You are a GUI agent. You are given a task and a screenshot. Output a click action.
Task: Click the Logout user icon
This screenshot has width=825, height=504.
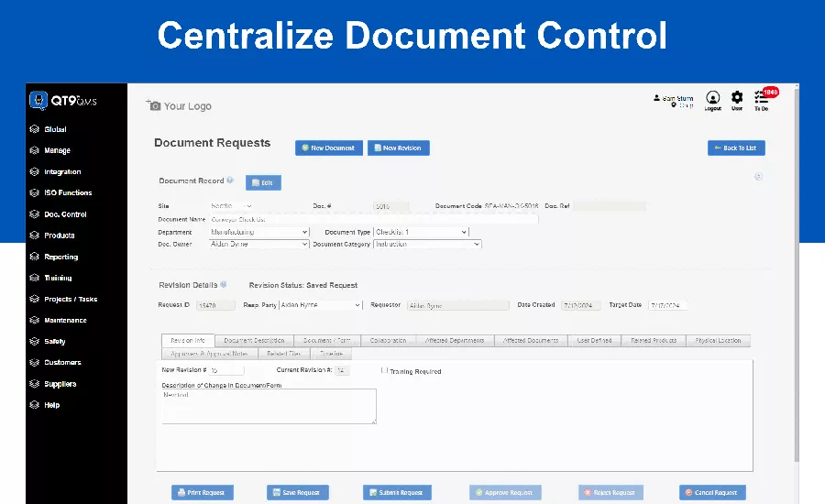click(713, 98)
